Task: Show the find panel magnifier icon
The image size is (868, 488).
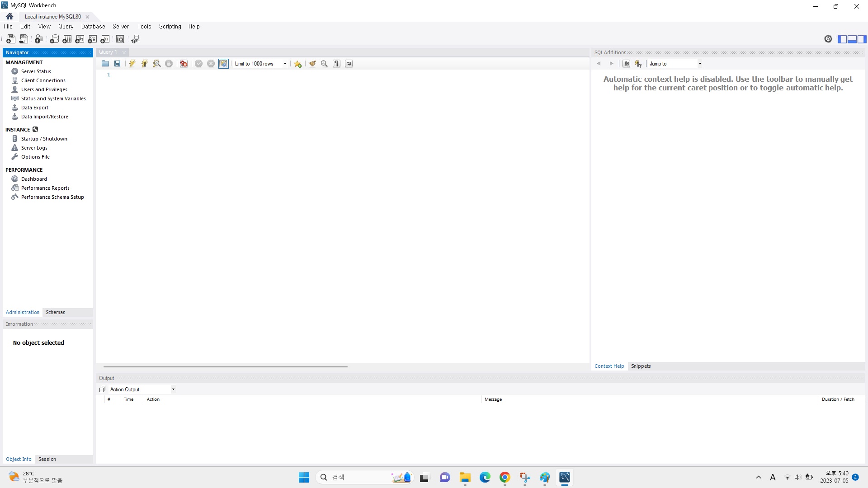Action: [324, 64]
